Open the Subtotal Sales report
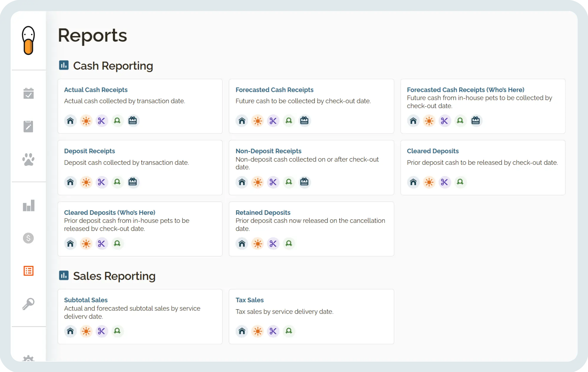The width and height of the screenshot is (588, 372). click(x=86, y=300)
